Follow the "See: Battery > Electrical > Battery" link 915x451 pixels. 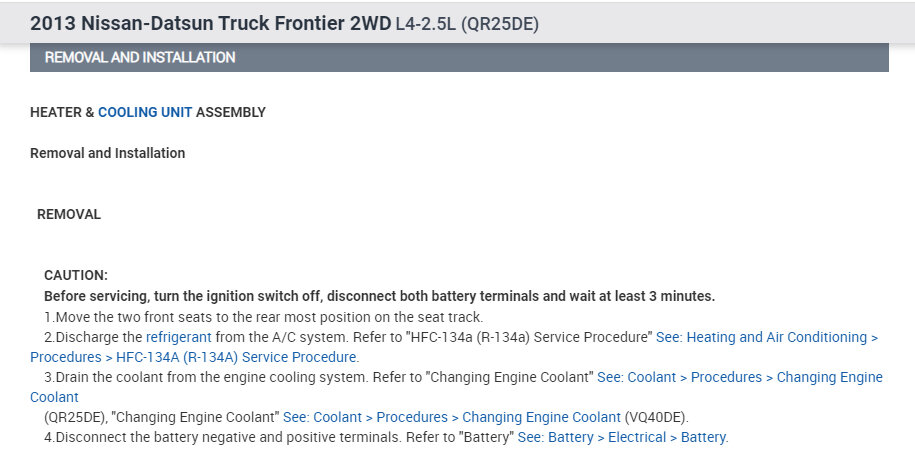(x=622, y=437)
